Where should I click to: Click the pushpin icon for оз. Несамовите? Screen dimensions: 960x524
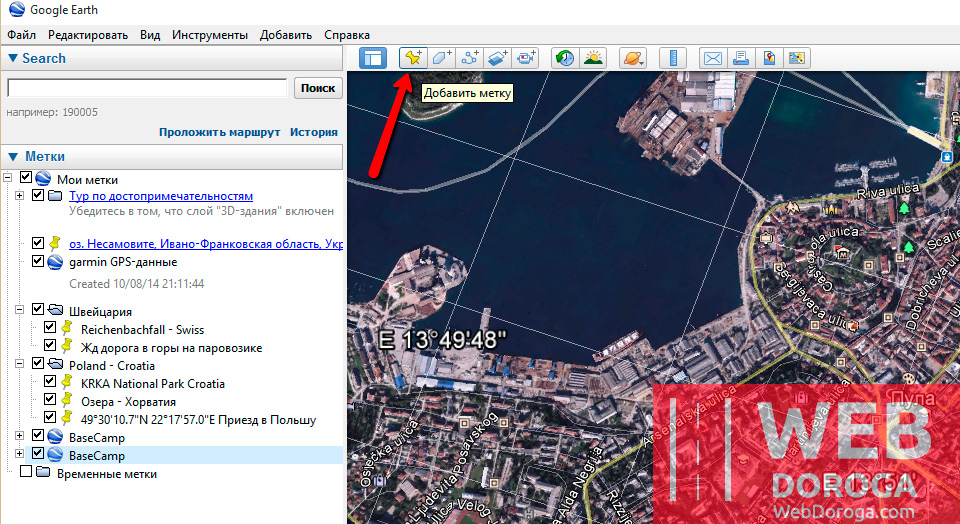point(55,244)
